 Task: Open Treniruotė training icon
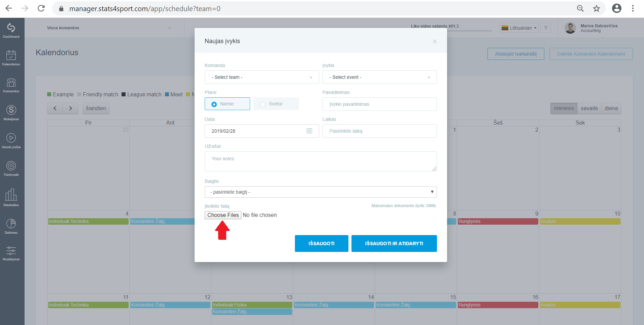point(11,166)
